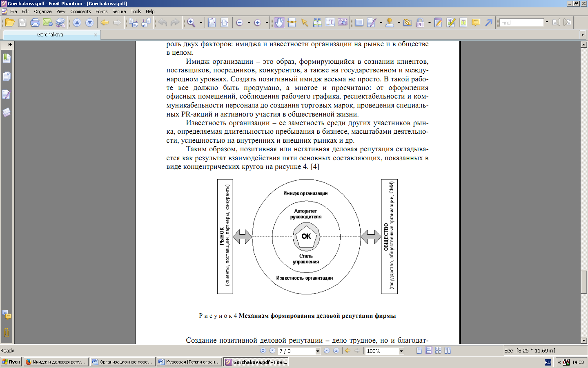
Task: Switch to Имидж и деловая репу taskbar window
Action: pos(56,362)
